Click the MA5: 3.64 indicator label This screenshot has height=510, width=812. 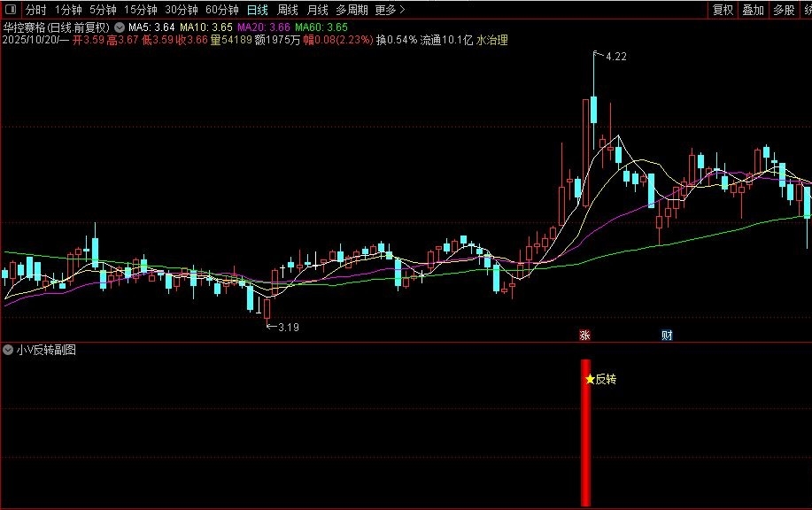(x=151, y=27)
